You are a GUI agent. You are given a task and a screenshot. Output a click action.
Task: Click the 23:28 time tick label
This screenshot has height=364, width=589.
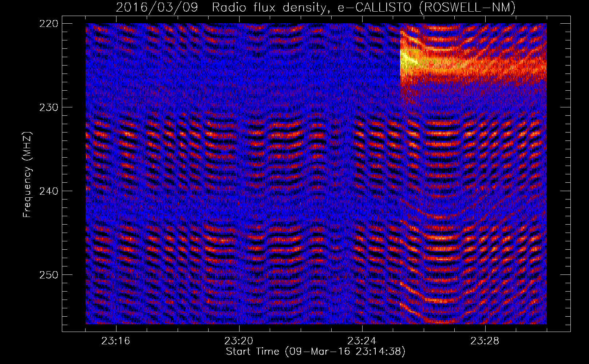pos(485,341)
